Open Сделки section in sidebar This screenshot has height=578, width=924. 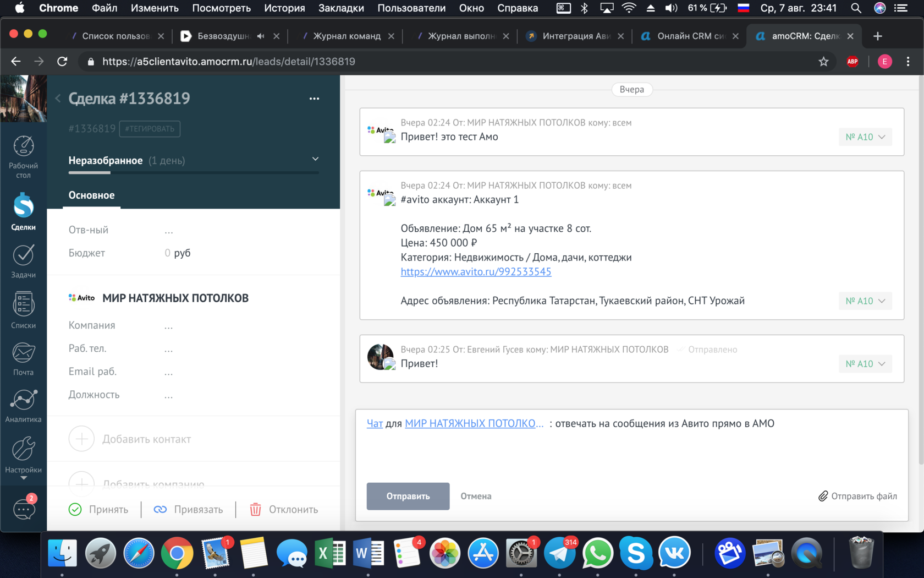[x=23, y=212]
